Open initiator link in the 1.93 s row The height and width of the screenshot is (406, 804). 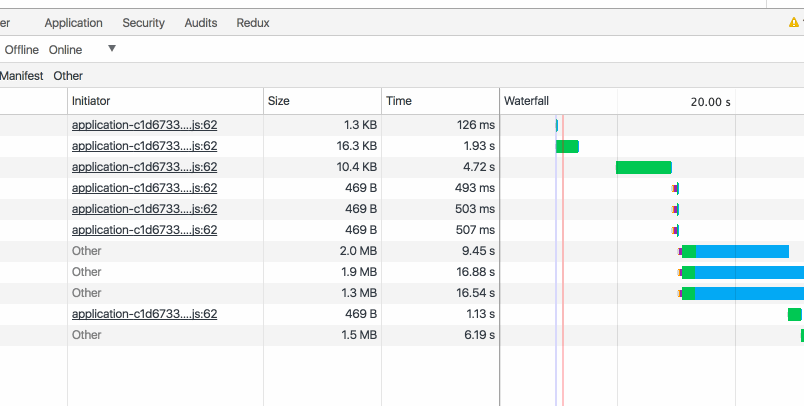click(145, 146)
